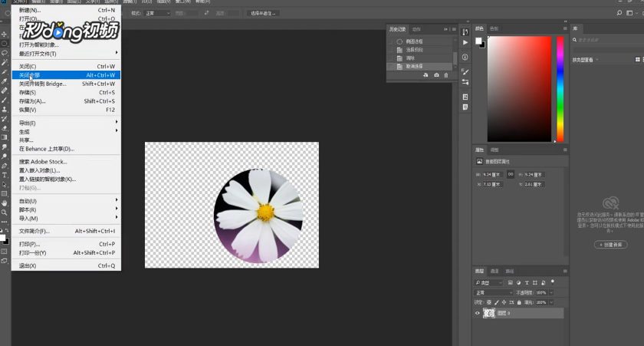Create new document from current history state
Screen dimensions: 644x346
[x=426, y=75]
